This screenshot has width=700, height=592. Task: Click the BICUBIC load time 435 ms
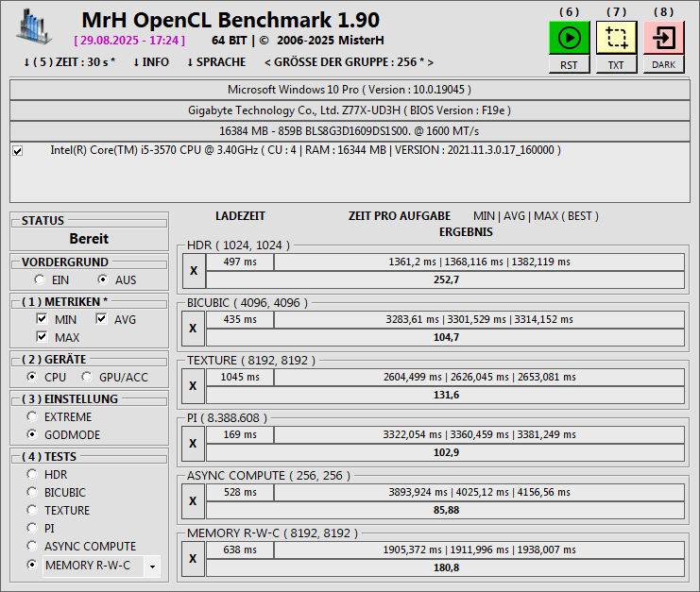(x=240, y=319)
